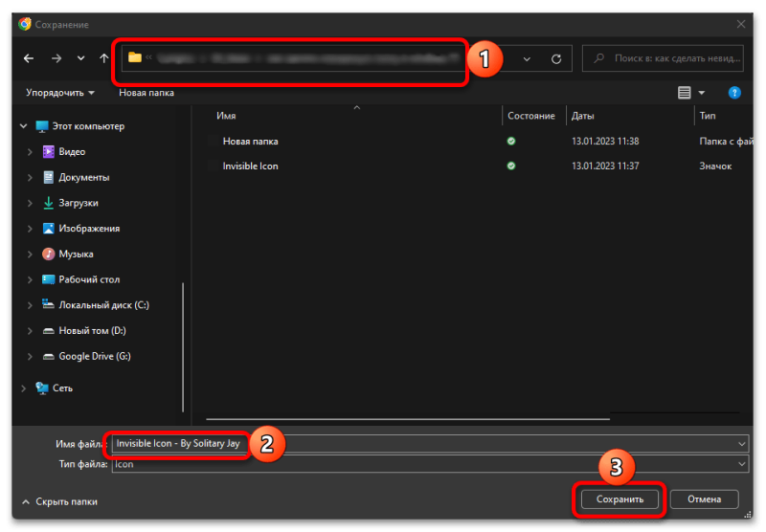The width and height of the screenshot is (766, 532).
Task: Click the view layout icon
Action: coord(684,93)
